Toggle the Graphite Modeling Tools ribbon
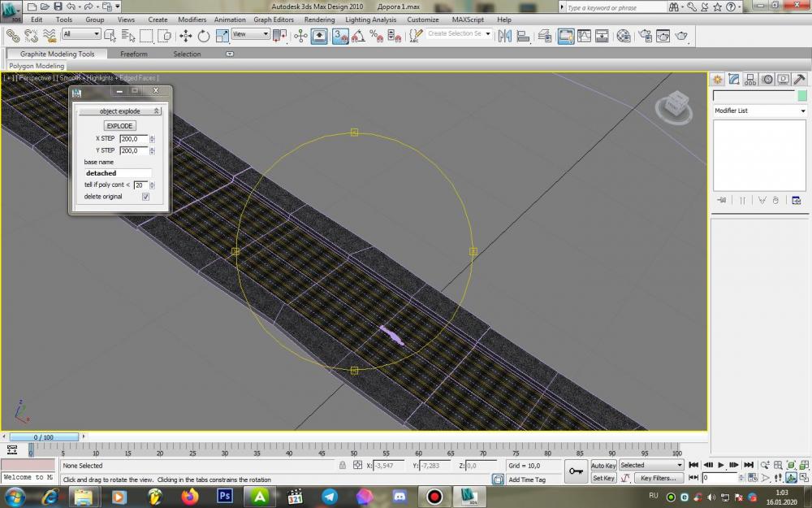Image resolution: width=812 pixels, height=508 pixels. click(x=565, y=36)
